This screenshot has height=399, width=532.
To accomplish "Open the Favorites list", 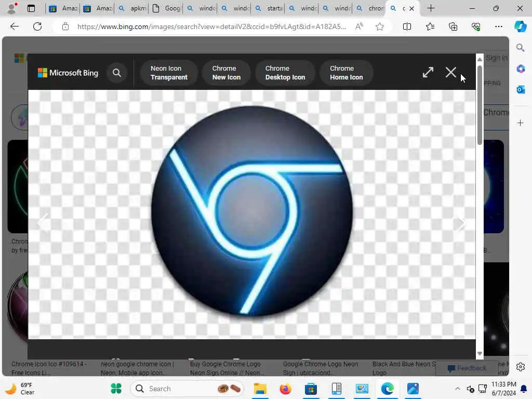I will [x=430, y=26].
